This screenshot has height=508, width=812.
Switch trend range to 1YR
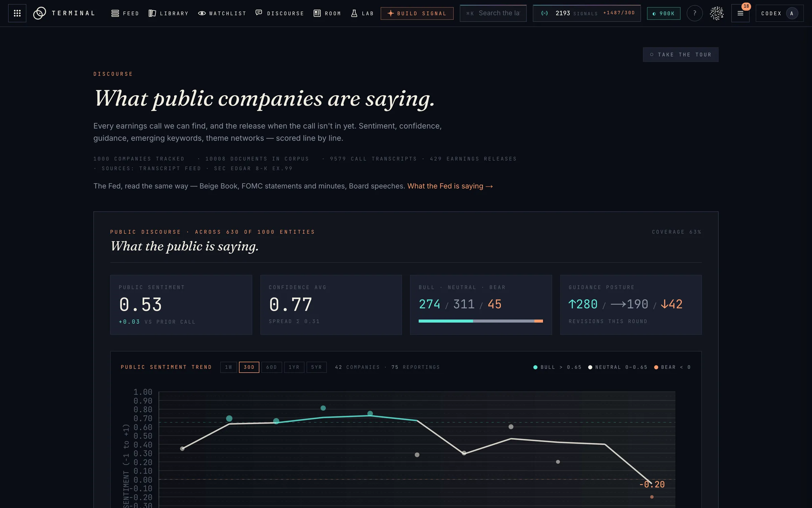(294, 367)
